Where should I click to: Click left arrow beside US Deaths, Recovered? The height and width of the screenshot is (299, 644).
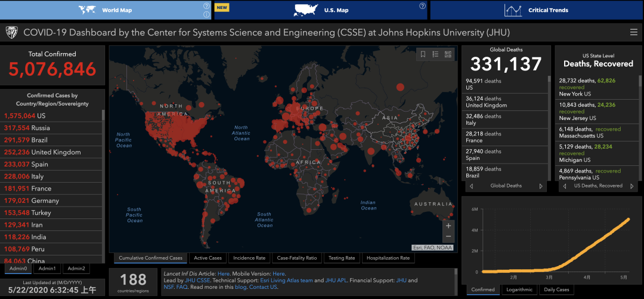point(565,186)
